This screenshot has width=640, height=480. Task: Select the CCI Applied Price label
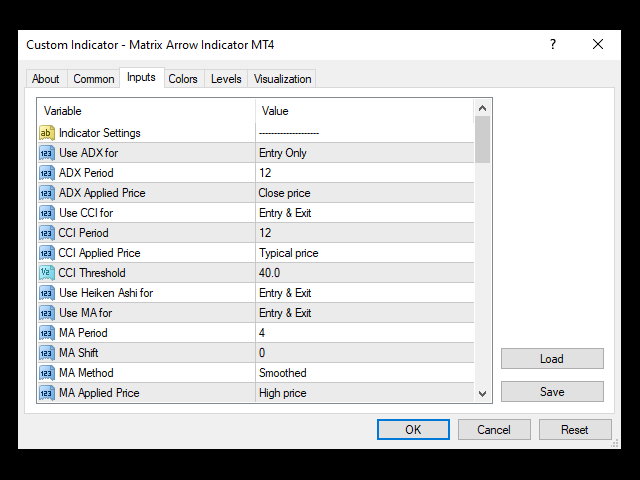[99, 253]
